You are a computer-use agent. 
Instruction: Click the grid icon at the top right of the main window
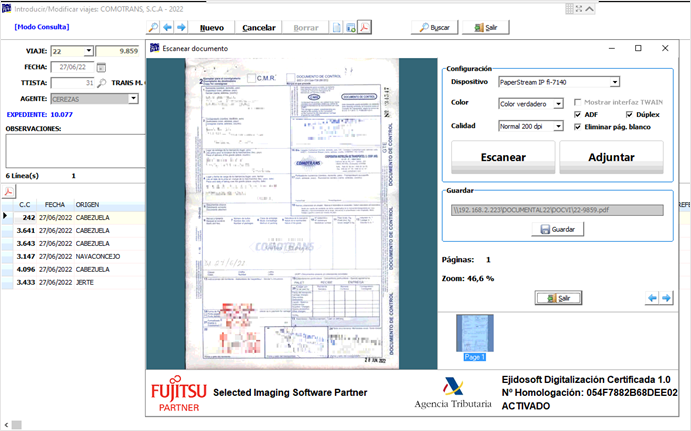click(x=569, y=9)
